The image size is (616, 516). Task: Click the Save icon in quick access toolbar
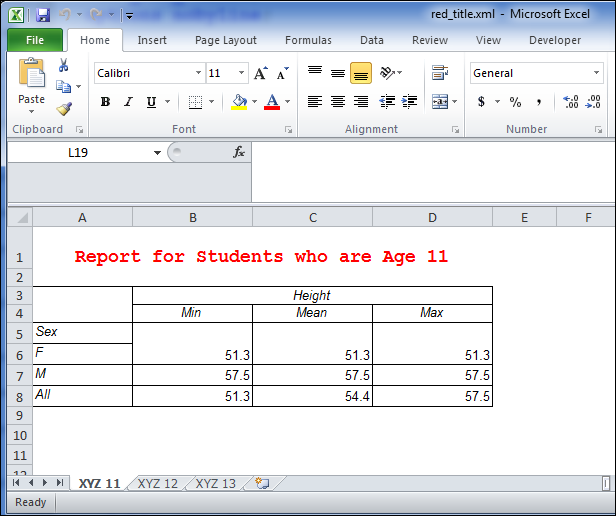[x=43, y=15]
